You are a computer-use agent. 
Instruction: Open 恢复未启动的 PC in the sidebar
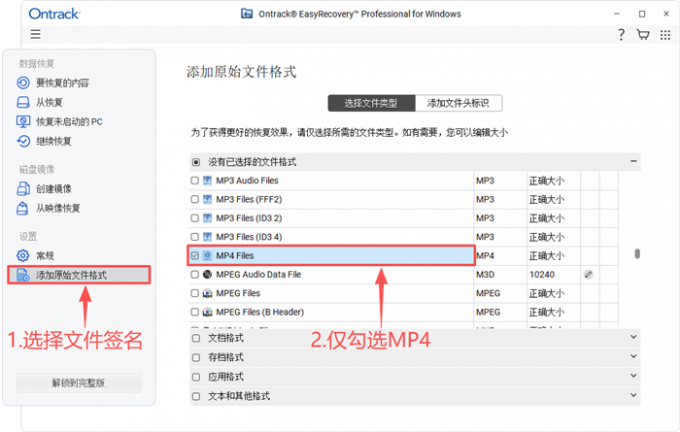pos(69,121)
